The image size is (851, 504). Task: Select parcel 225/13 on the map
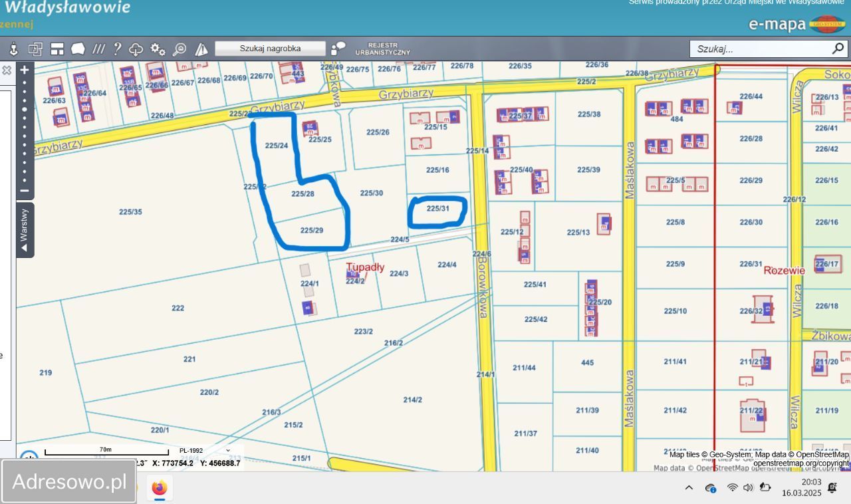click(x=578, y=232)
